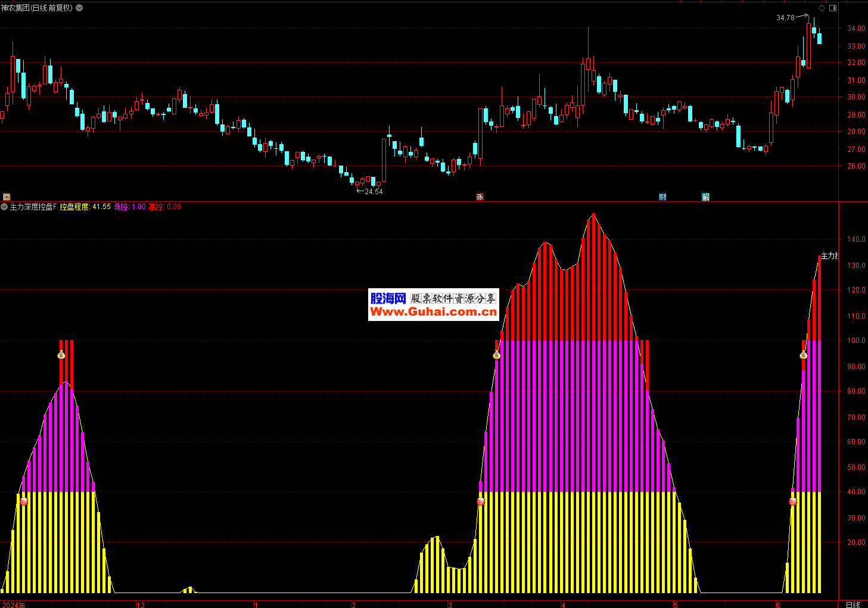The height and width of the screenshot is (608, 868).
Task: Click the 24.54 low price label
Action: (374, 192)
